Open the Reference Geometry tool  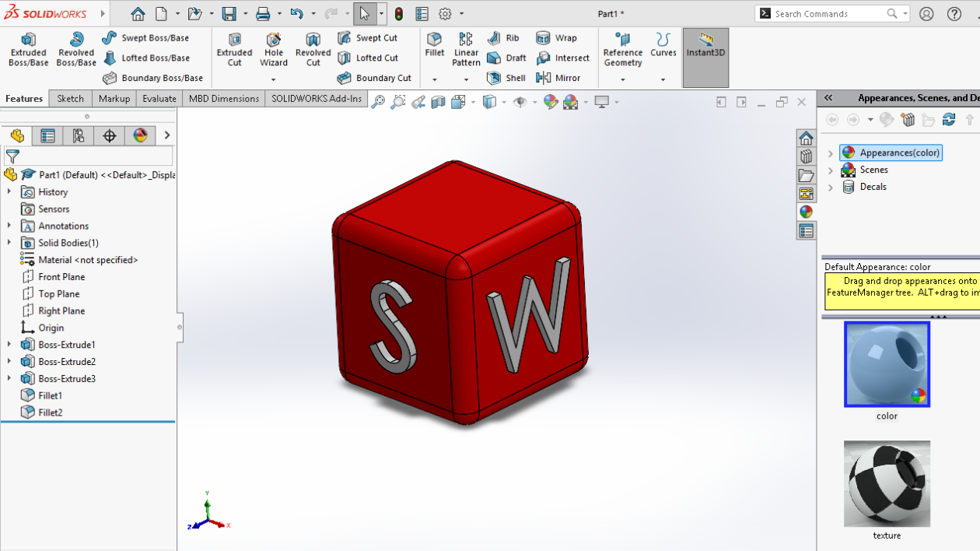(623, 50)
